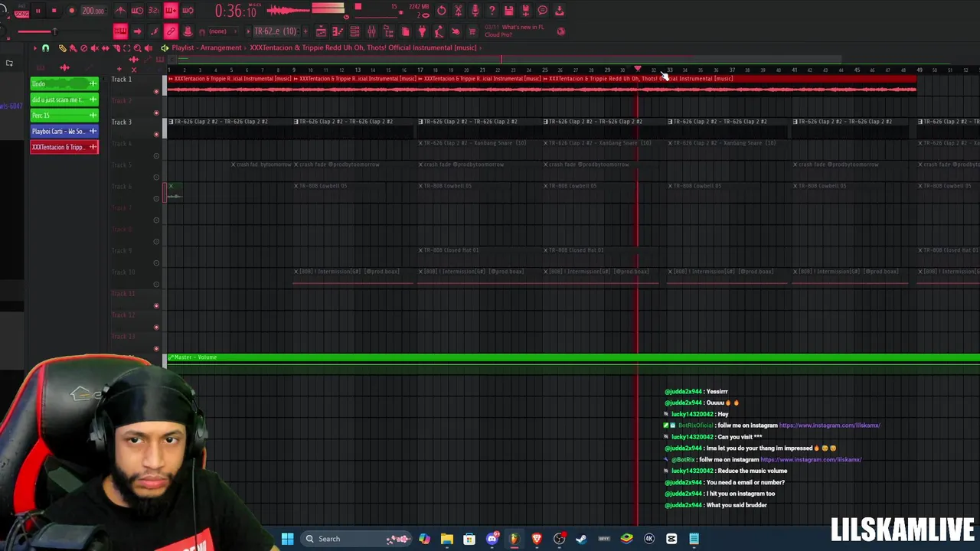The height and width of the screenshot is (551, 980).
Task: Select the 'Perc 15' clip in picker
Action: [64, 116]
